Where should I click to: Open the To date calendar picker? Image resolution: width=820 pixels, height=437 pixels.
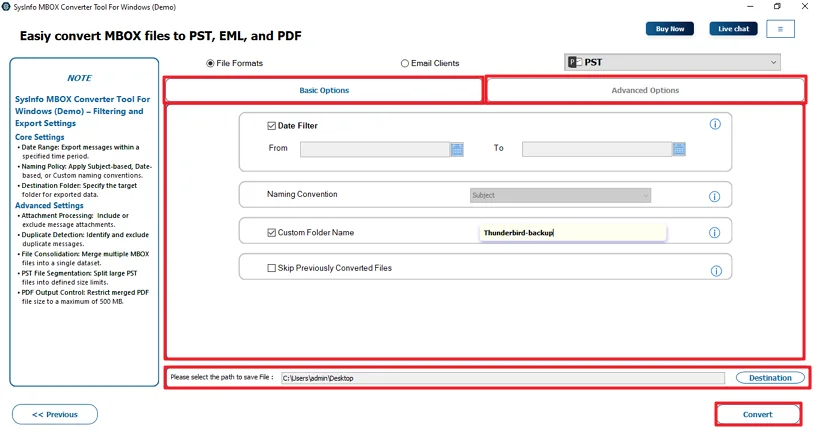click(x=679, y=150)
